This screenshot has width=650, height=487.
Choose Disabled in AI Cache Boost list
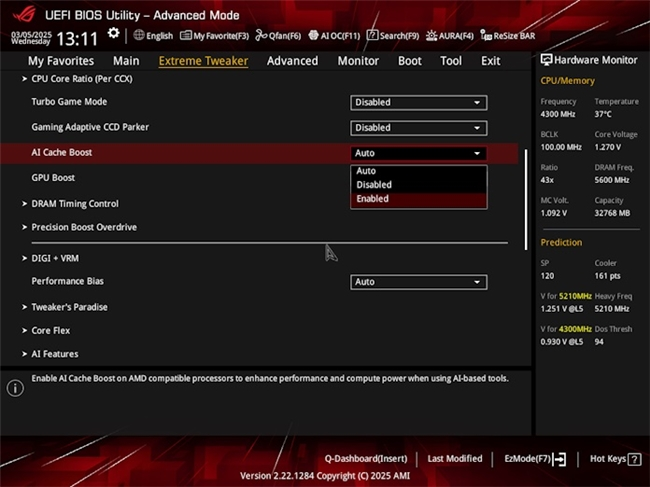pyautogui.click(x=374, y=185)
